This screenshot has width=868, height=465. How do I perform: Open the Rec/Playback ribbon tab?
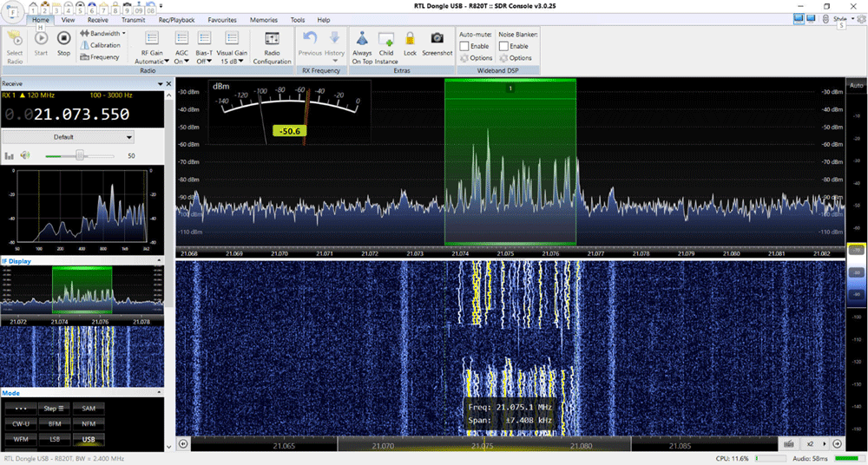[x=176, y=20]
